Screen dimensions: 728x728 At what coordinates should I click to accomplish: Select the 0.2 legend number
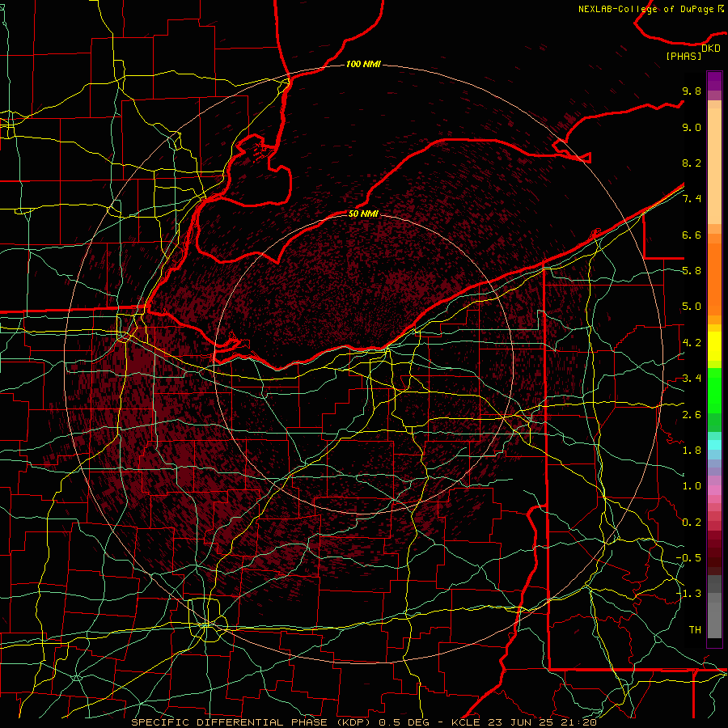click(692, 523)
